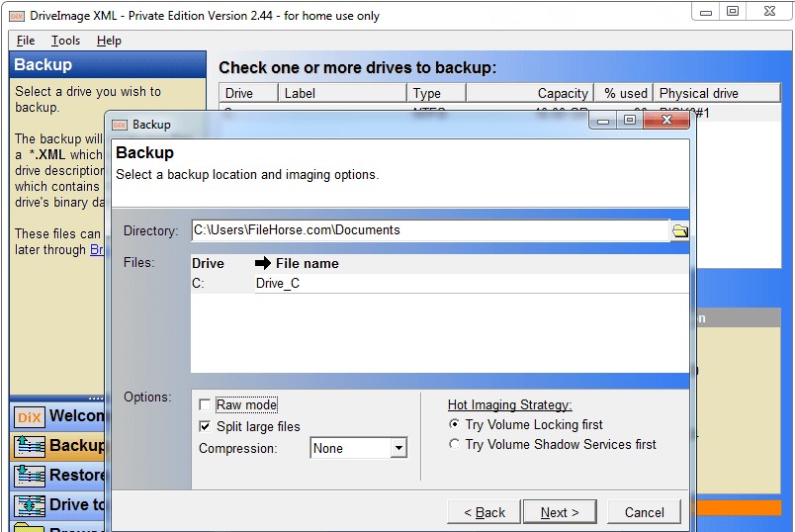The width and height of the screenshot is (795, 532).
Task: Click the Drive column header in main window
Action: point(248,93)
